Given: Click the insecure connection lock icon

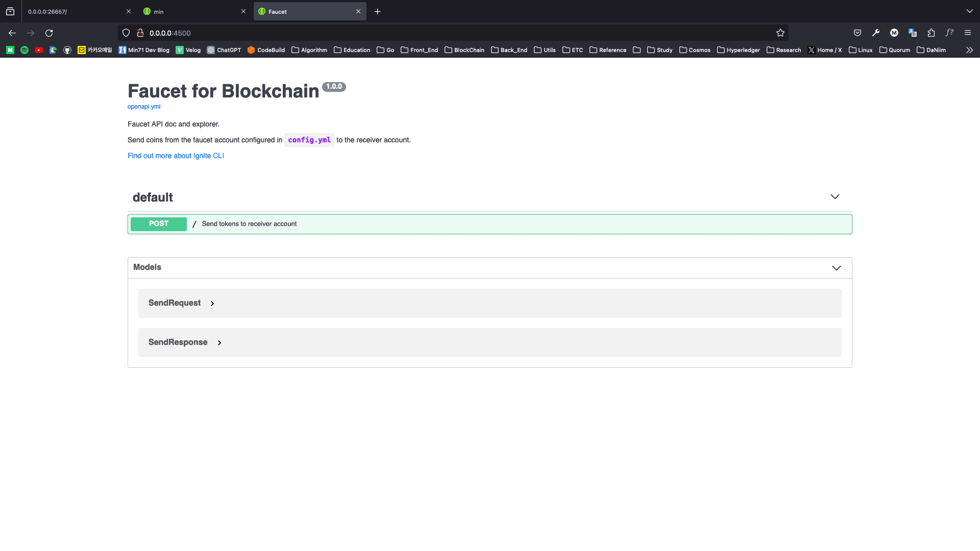Looking at the screenshot, I should click(x=140, y=33).
